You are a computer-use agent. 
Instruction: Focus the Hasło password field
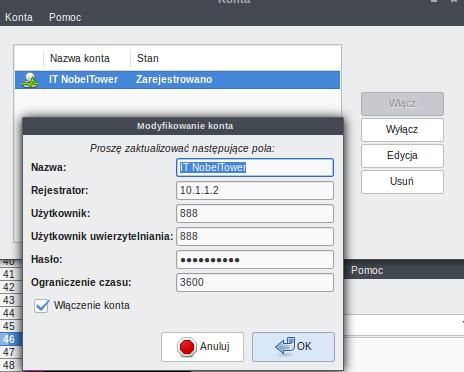click(255, 259)
